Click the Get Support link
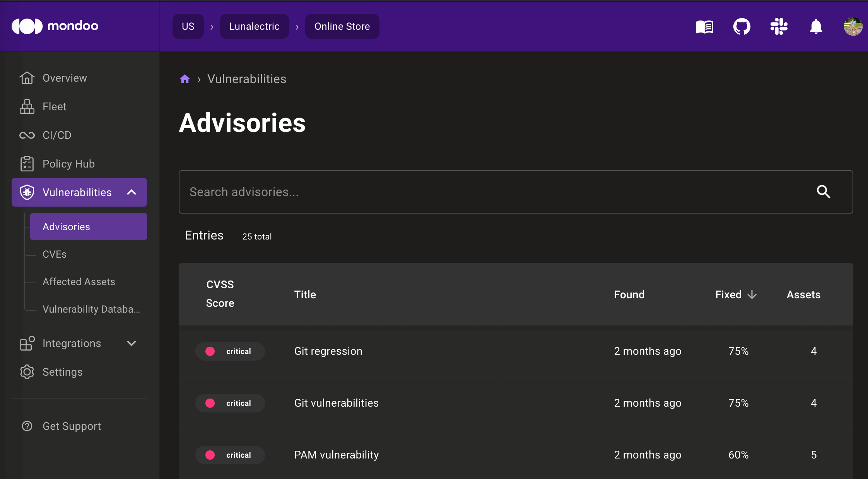The image size is (868, 479). pyautogui.click(x=71, y=426)
